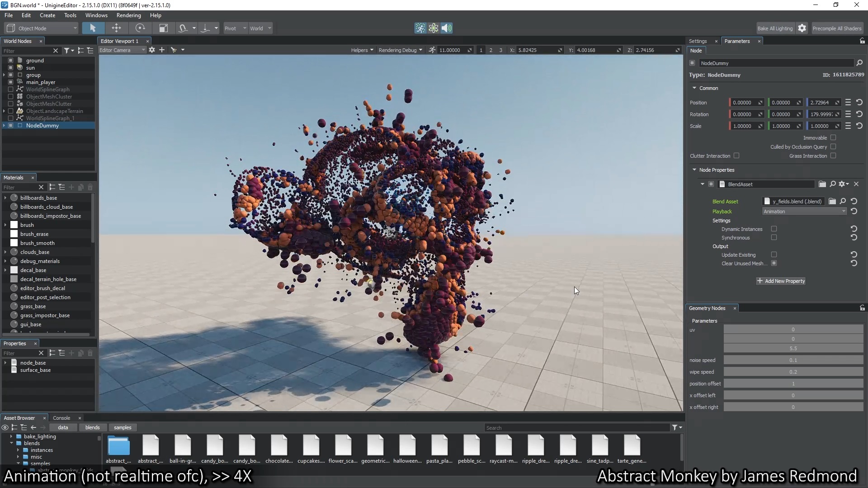
Task: Select the Rotate tool icon
Action: pos(140,28)
